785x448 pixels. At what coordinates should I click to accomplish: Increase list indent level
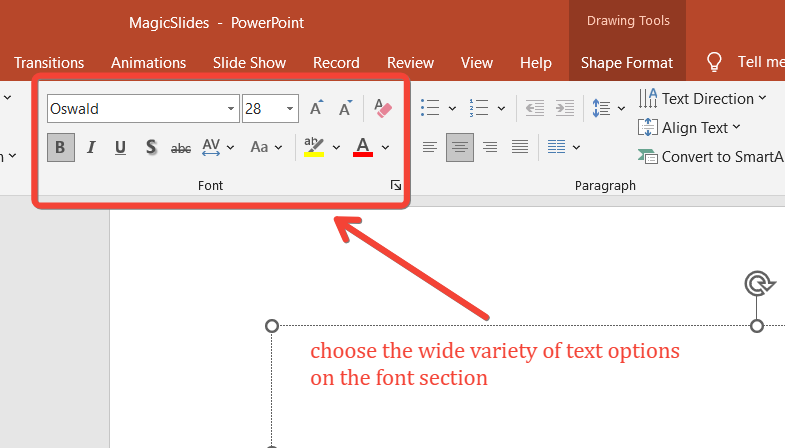tap(565, 108)
